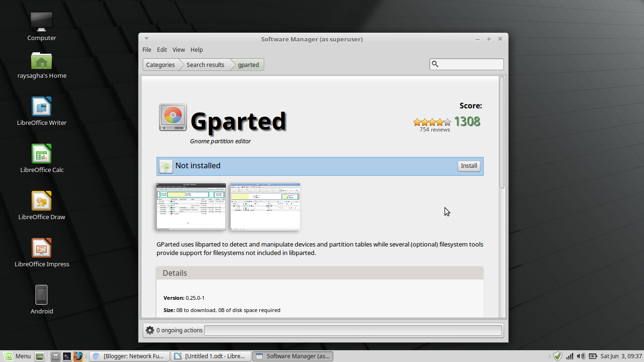Click the score value 1308
The image size is (644, 362).
click(467, 122)
